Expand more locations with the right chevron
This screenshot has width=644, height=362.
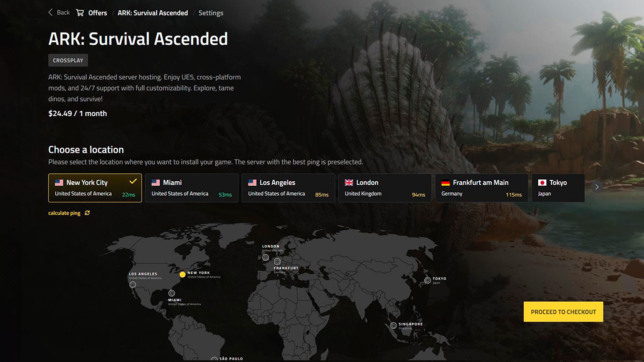click(x=597, y=187)
